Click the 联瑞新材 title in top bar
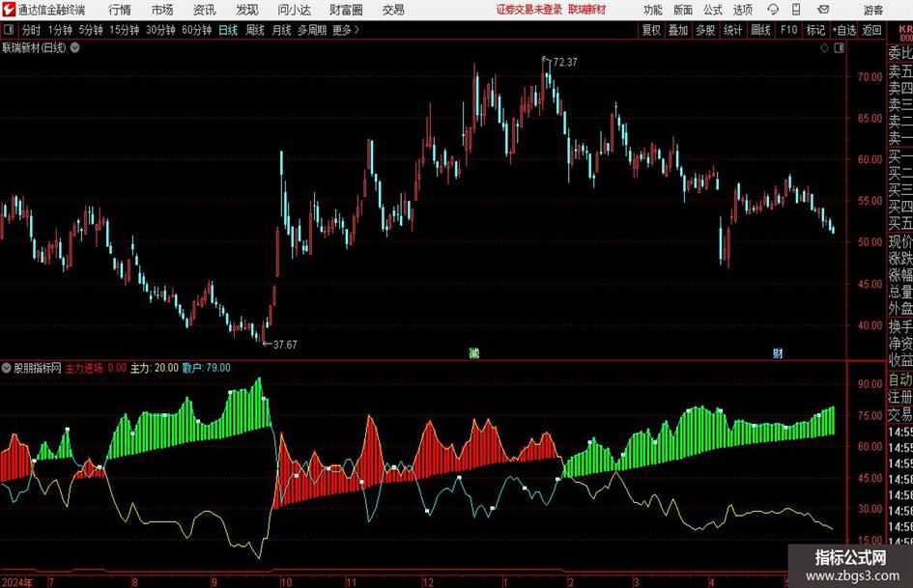 click(x=587, y=10)
